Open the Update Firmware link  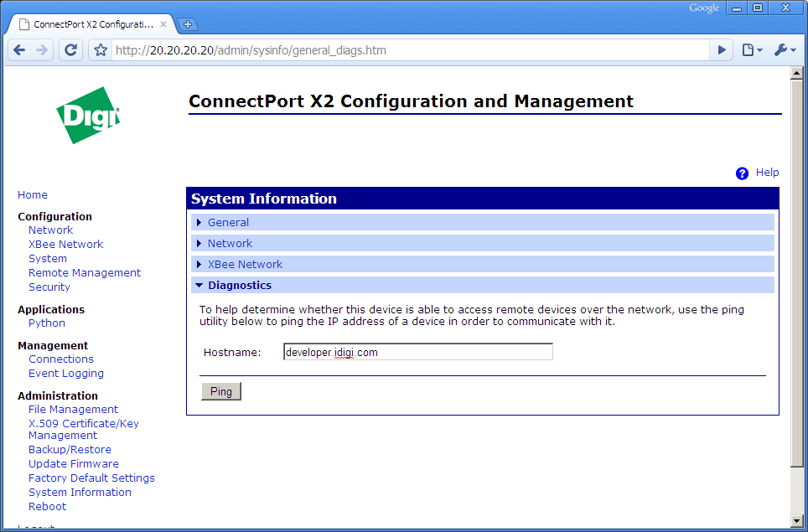point(73,464)
